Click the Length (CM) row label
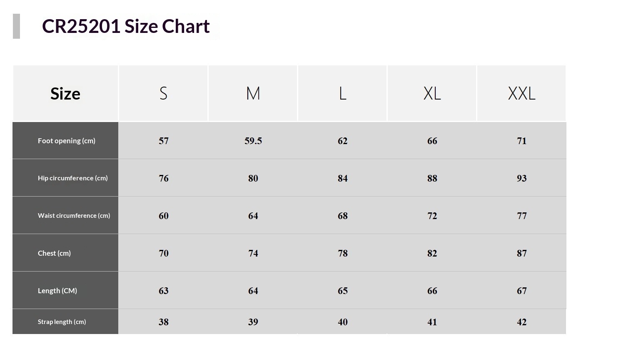 click(x=57, y=291)
